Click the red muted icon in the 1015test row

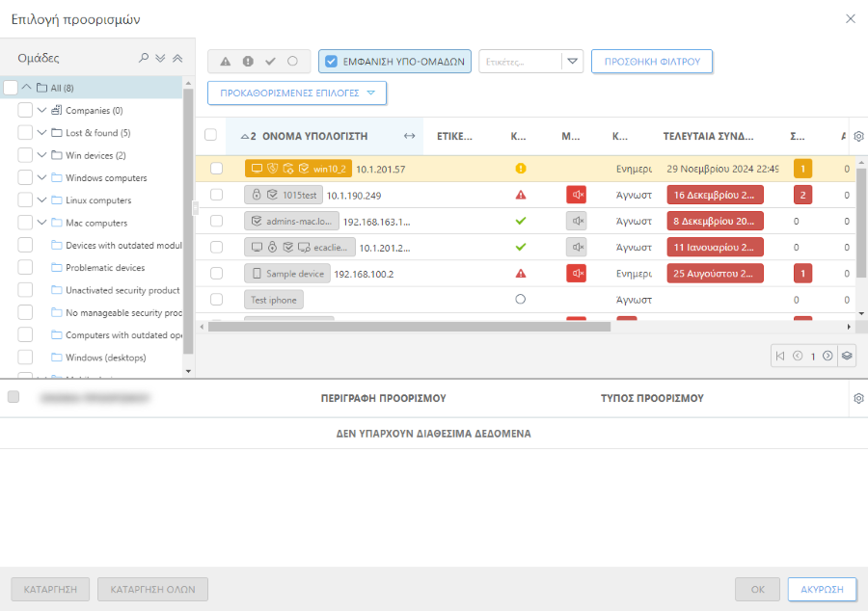tap(576, 195)
